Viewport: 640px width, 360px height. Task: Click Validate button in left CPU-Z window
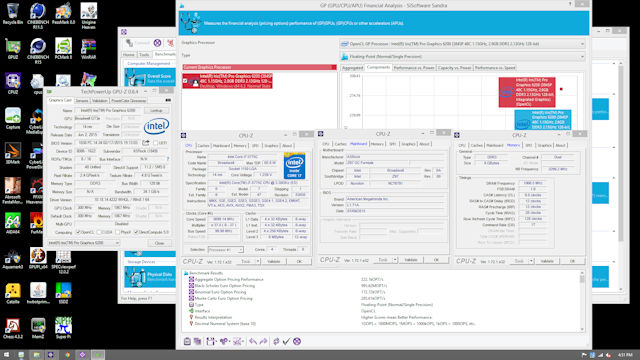coord(273,261)
